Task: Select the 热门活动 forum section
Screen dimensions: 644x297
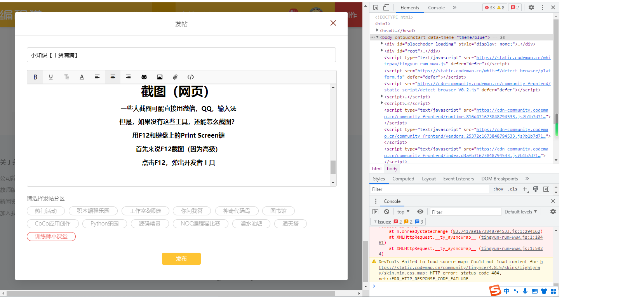Action: pyautogui.click(x=46, y=211)
